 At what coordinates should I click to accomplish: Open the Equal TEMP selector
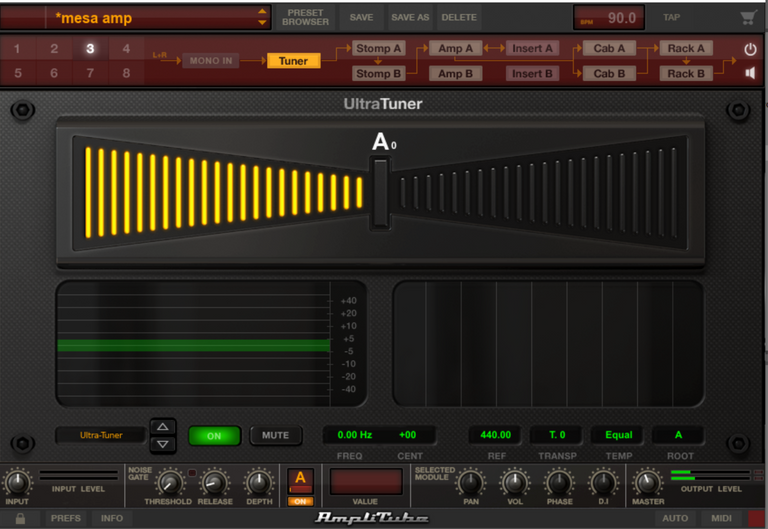(x=619, y=435)
